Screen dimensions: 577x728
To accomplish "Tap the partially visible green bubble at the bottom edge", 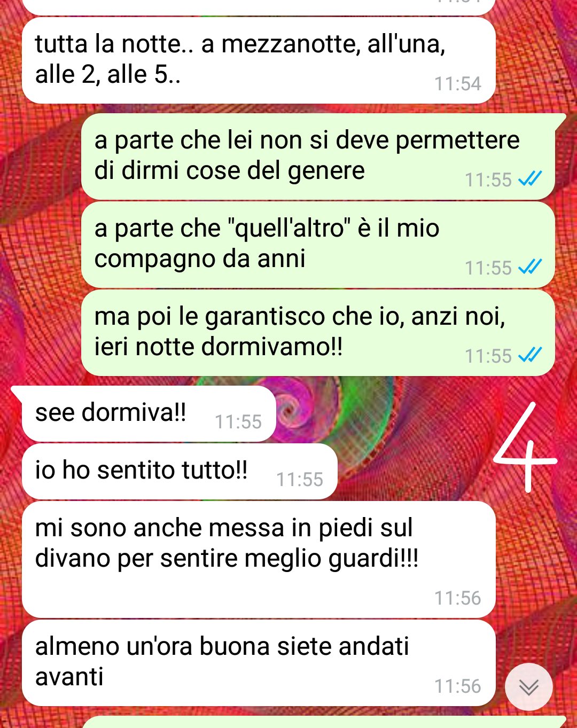I will (x=323, y=722).
